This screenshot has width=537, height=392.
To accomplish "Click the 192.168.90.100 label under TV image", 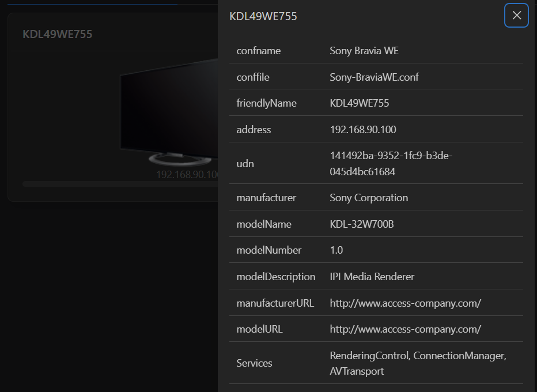I will click(187, 175).
